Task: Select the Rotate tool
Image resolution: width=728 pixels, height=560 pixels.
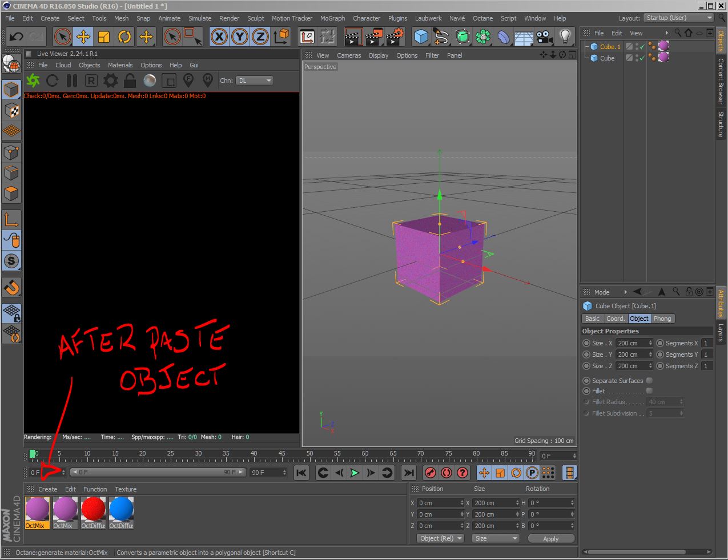Action: click(124, 37)
